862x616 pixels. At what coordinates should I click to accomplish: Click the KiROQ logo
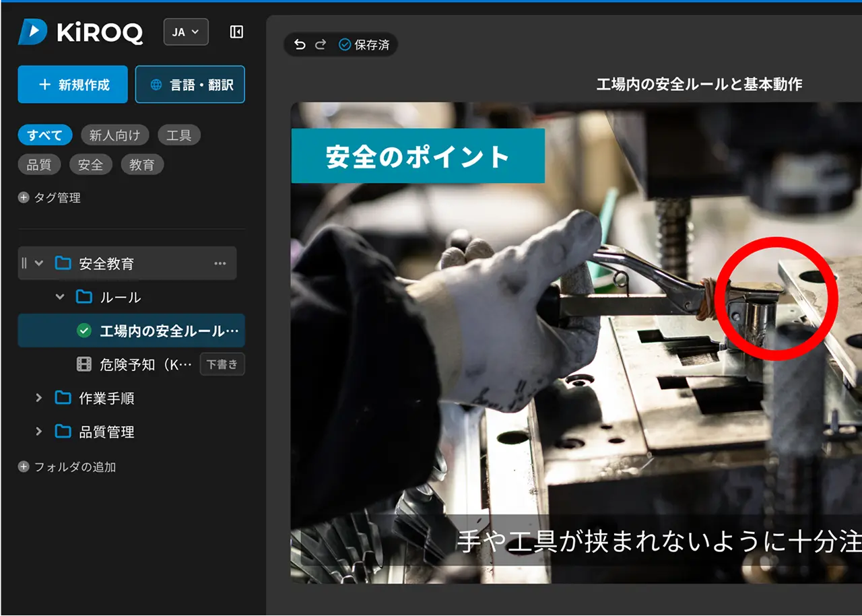tap(80, 32)
